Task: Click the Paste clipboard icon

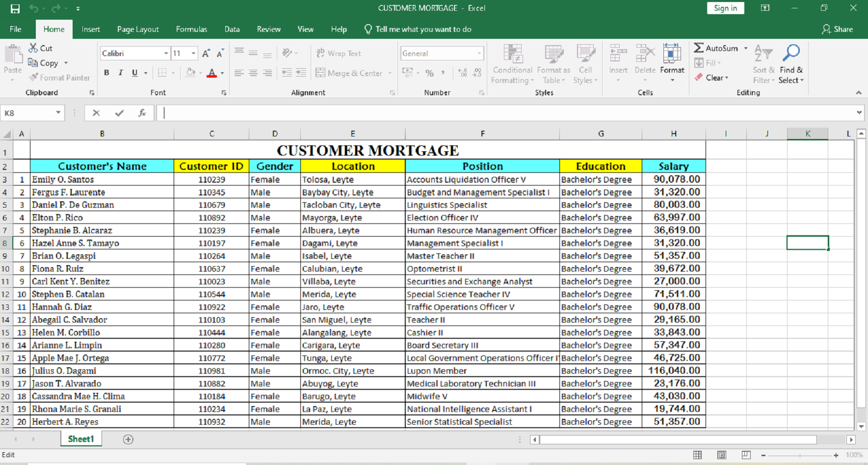Action: coord(13,55)
